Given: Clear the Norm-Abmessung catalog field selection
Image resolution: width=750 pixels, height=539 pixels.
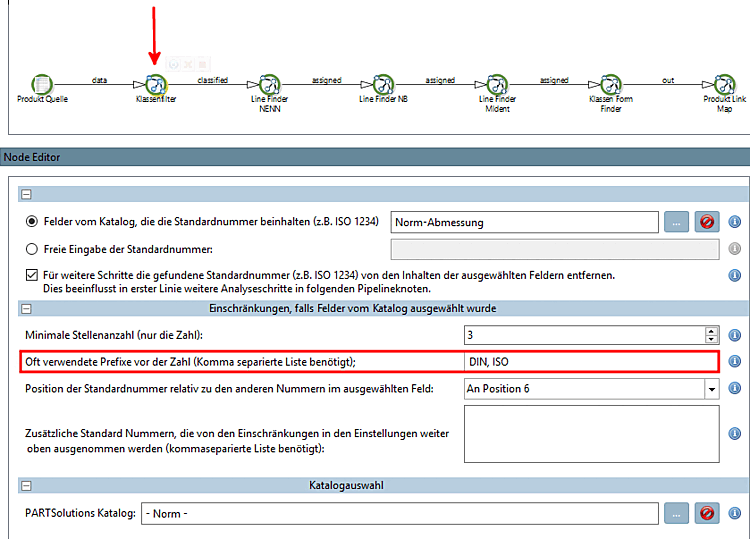Looking at the screenshot, I should 707,222.
